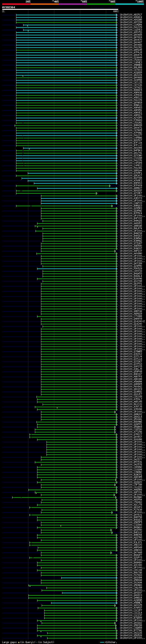This screenshot has width=146, height=644.
Task: Select hit label UniRef100_P47943
Action: [131, 575]
